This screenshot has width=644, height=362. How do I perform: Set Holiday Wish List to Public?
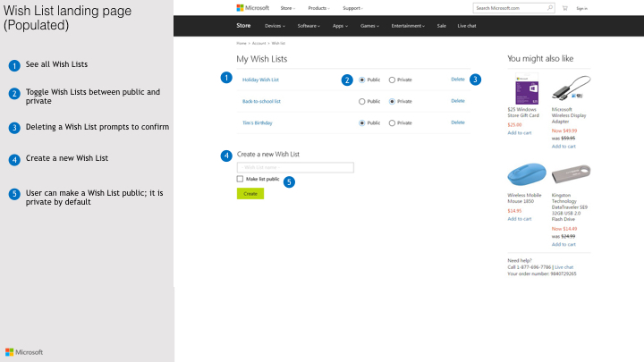tap(362, 80)
